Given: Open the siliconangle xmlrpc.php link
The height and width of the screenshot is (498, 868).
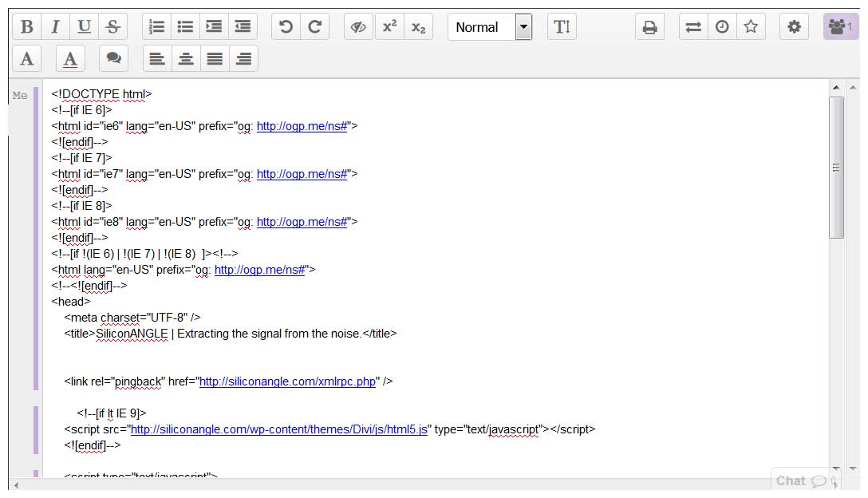Looking at the screenshot, I should 287,381.
